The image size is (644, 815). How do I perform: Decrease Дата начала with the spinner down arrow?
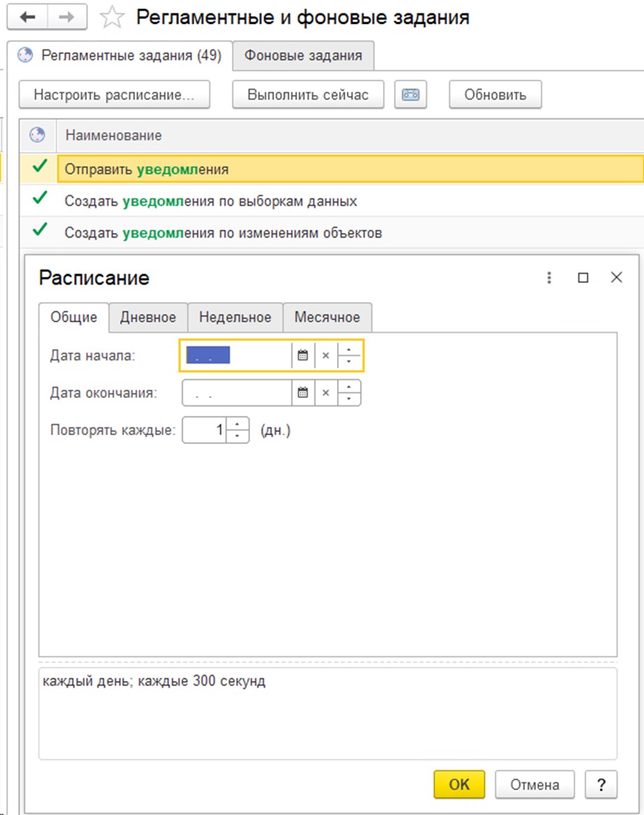pos(349,362)
